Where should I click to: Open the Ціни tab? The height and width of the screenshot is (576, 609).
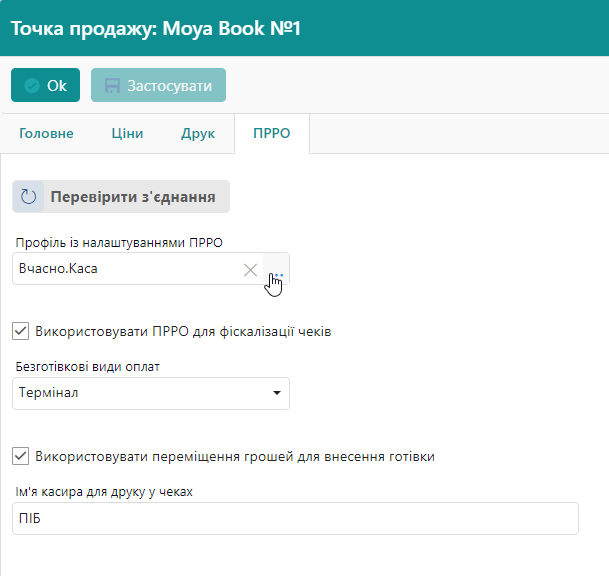127,134
